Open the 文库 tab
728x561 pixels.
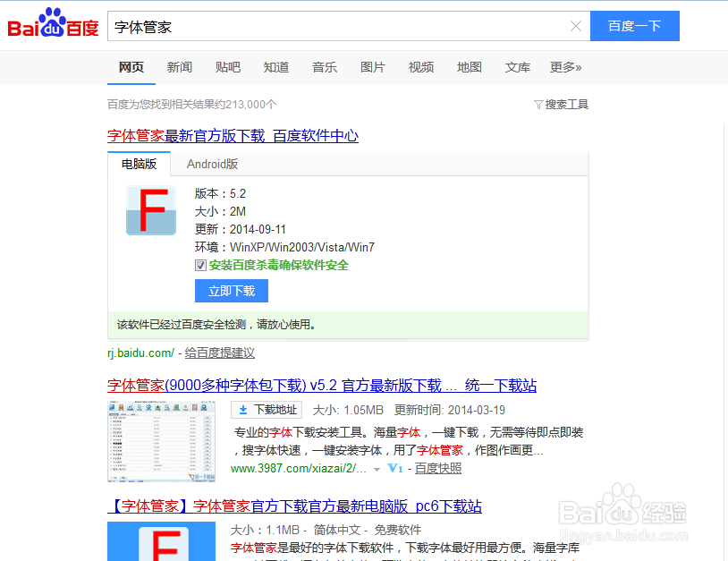pyautogui.click(x=517, y=67)
